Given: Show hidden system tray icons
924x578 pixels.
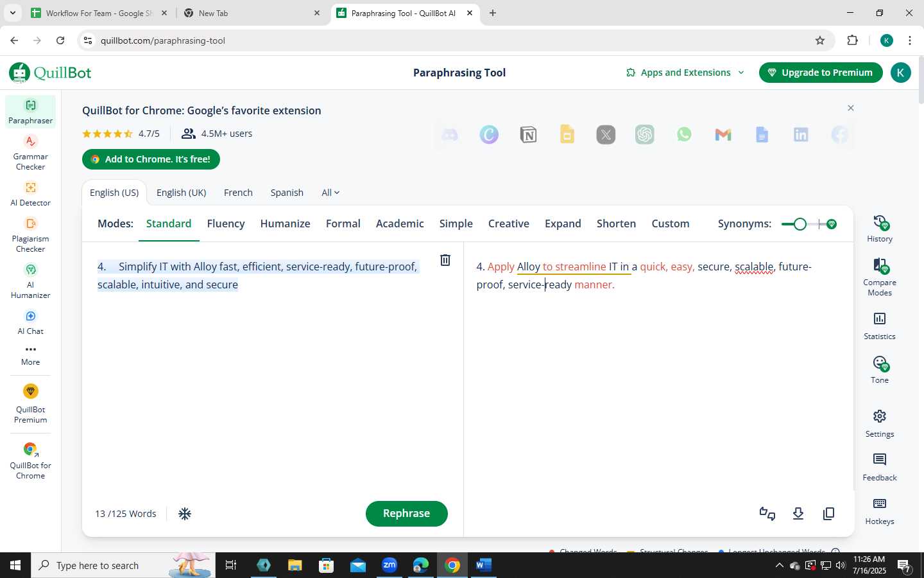Looking at the screenshot, I should 779,566.
